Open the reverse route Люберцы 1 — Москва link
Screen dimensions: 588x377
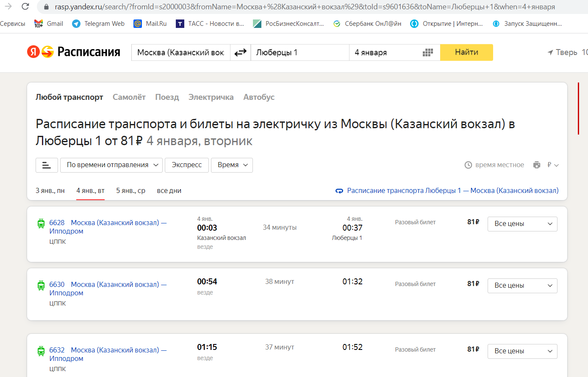[x=452, y=191]
